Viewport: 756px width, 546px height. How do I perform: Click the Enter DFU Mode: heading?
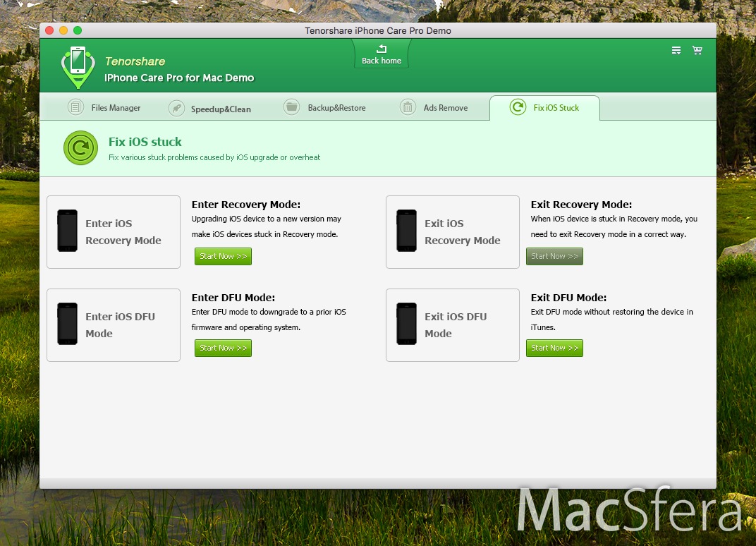click(233, 298)
